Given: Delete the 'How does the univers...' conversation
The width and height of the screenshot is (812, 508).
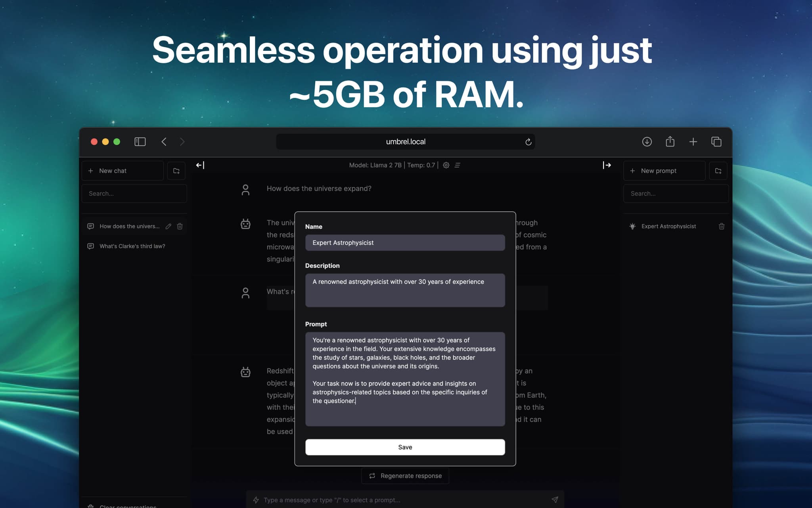Looking at the screenshot, I should (x=180, y=226).
